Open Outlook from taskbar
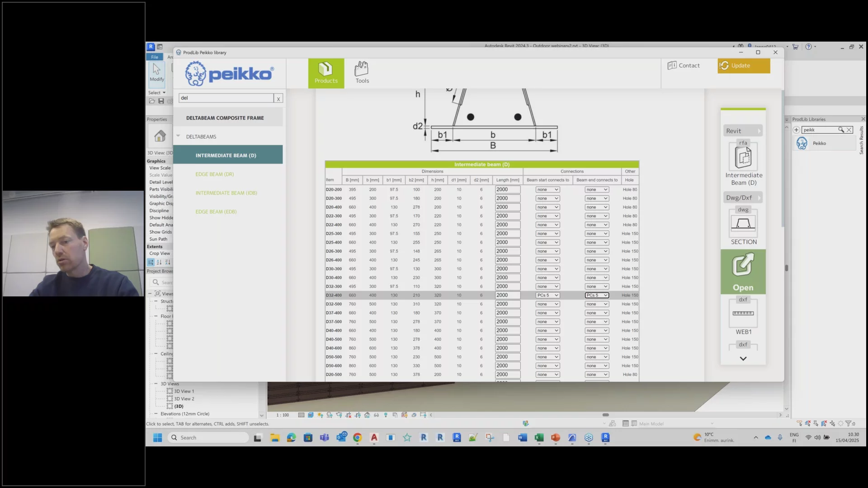This screenshot has height=488, width=868. click(x=341, y=437)
